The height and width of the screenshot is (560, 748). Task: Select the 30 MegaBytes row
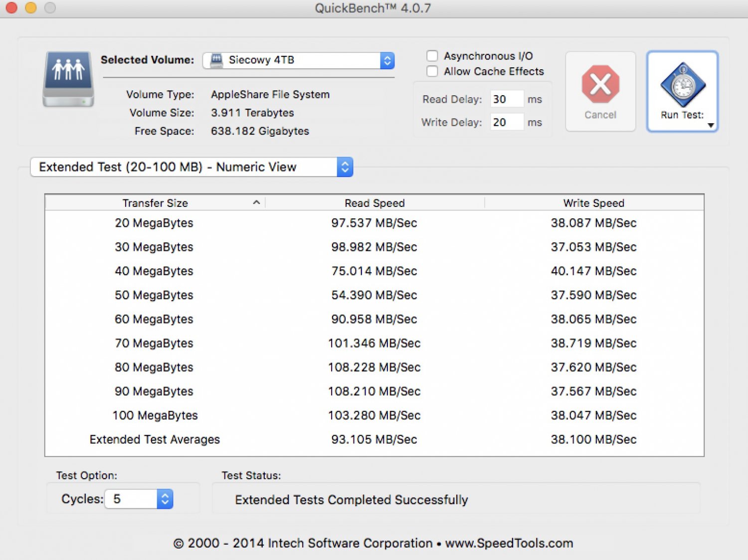[x=374, y=247]
